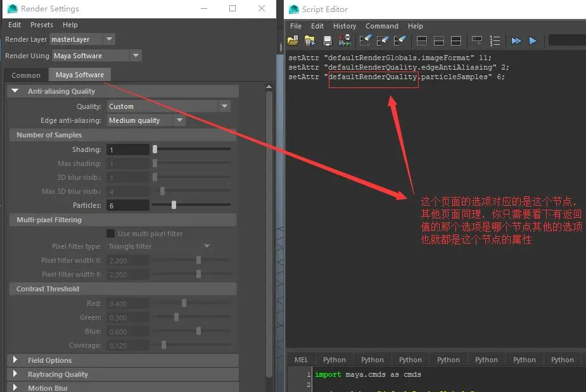
Task: Click the Coverage slider handle
Action: point(163,345)
